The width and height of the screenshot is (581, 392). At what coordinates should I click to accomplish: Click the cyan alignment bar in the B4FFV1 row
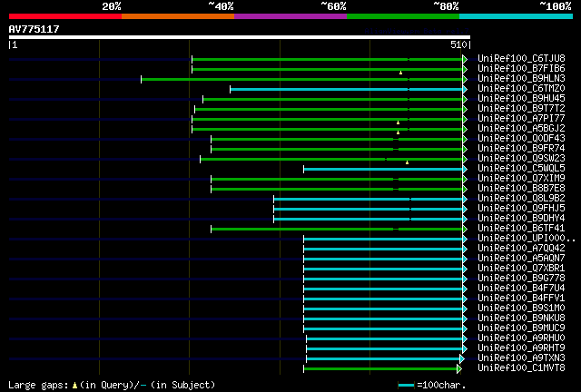(x=383, y=299)
